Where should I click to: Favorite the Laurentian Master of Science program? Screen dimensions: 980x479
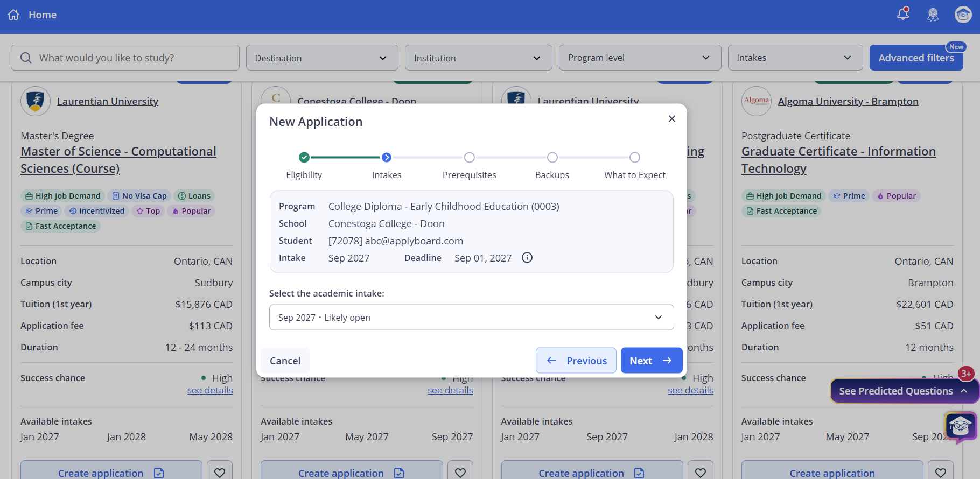point(220,472)
